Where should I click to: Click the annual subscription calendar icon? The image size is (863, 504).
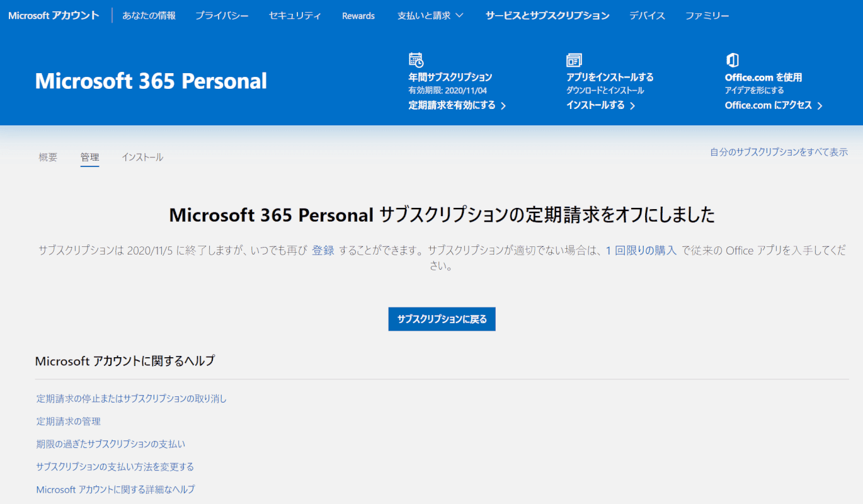416,60
